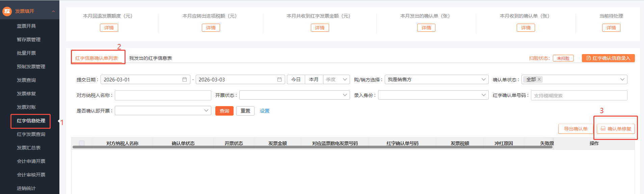
Task: Focus the 红字确认单号码 search field
Action: 579,95
